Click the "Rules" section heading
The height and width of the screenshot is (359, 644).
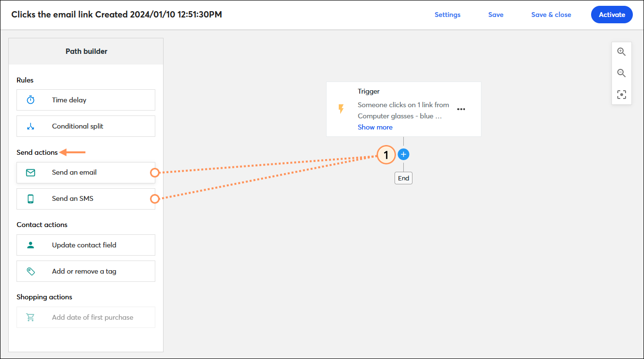pyautogui.click(x=25, y=80)
